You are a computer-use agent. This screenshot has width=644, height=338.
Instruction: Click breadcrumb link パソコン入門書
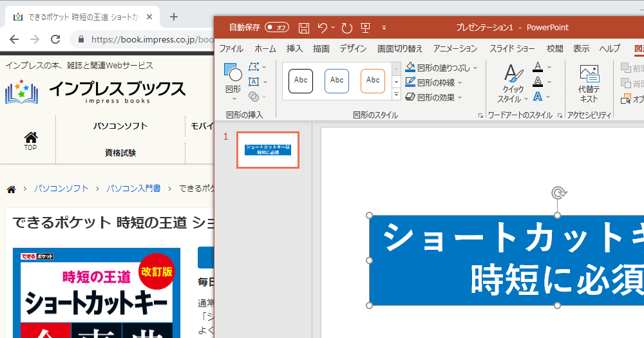(133, 189)
